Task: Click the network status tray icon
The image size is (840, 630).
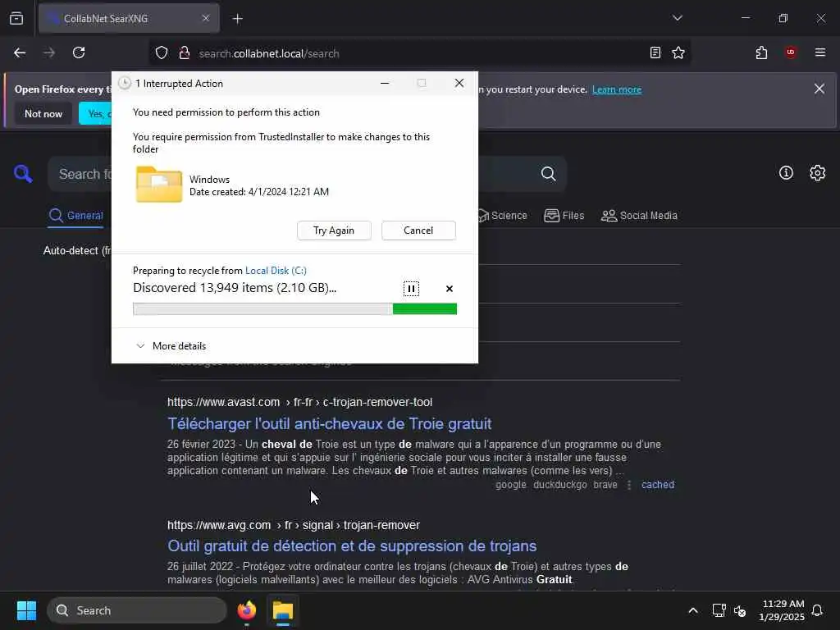Action: pos(719,610)
